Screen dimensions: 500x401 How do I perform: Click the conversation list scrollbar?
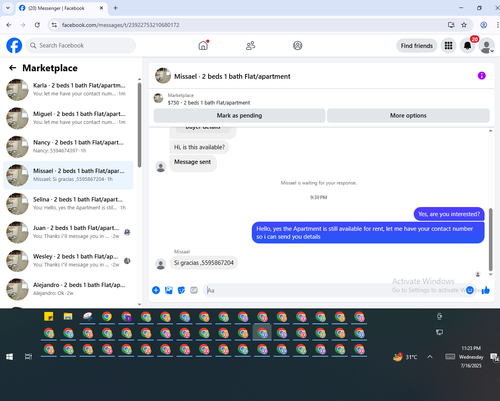[x=139, y=125]
